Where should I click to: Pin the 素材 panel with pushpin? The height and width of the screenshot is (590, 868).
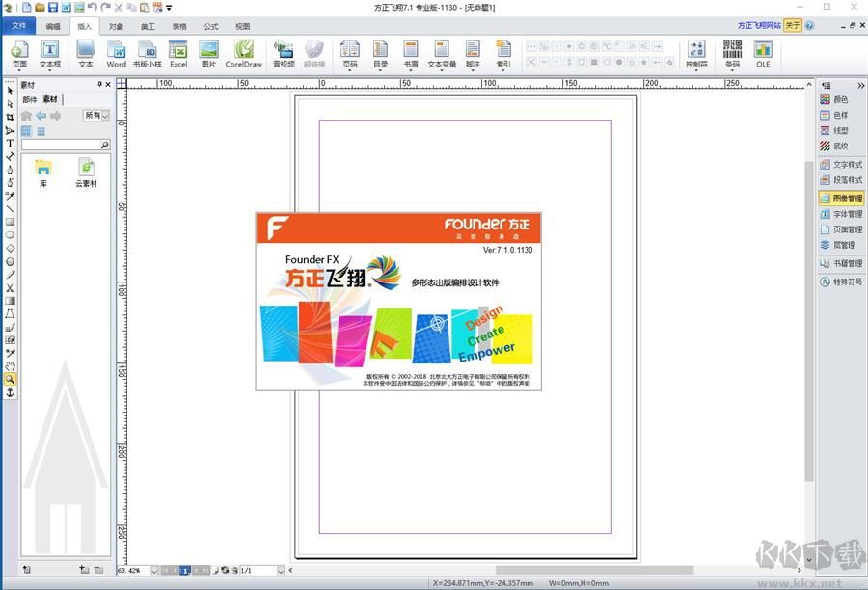(x=99, y=84)
